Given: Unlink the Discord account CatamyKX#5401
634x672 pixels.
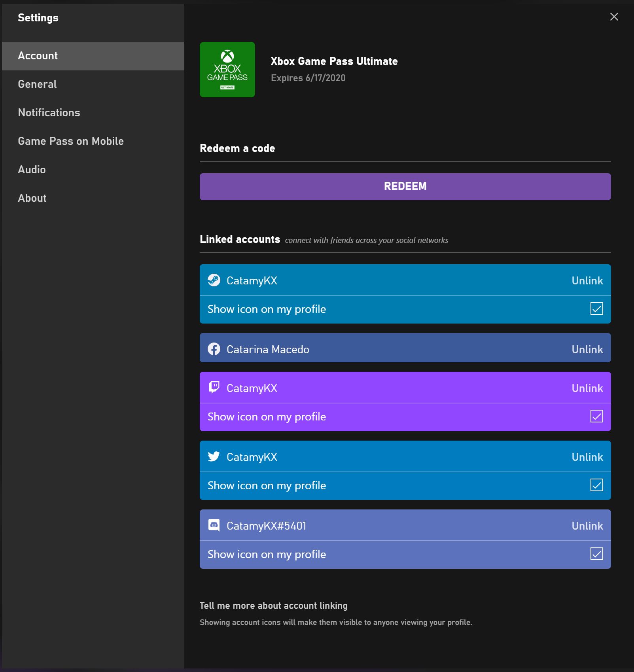Looking at the screenshot, I should pyautogui.click(x=587, y=526).
